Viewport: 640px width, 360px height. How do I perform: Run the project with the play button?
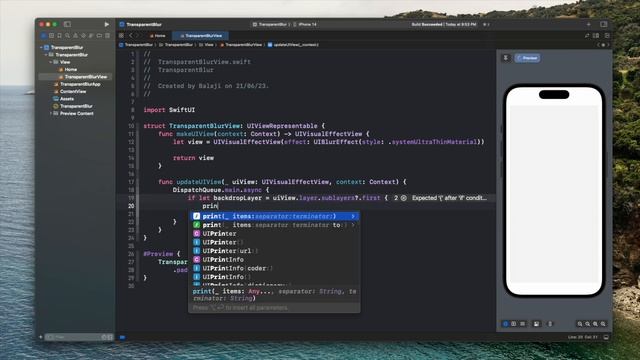click(x=107, y=24)
